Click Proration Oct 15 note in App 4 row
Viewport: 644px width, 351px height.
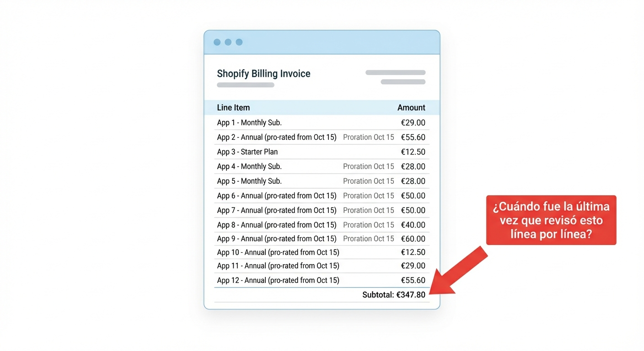(369, 166)
